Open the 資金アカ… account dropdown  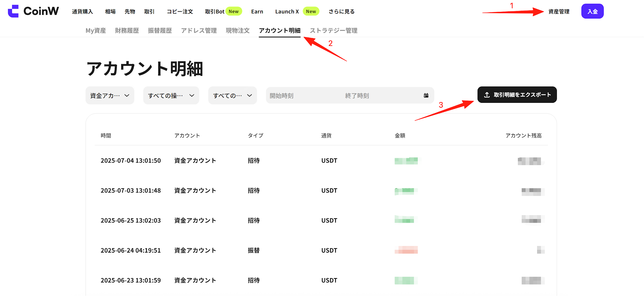pos(110,95)
